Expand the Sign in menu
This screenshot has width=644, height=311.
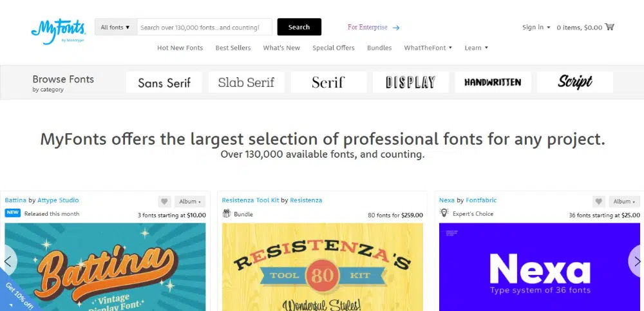[536, 27]
